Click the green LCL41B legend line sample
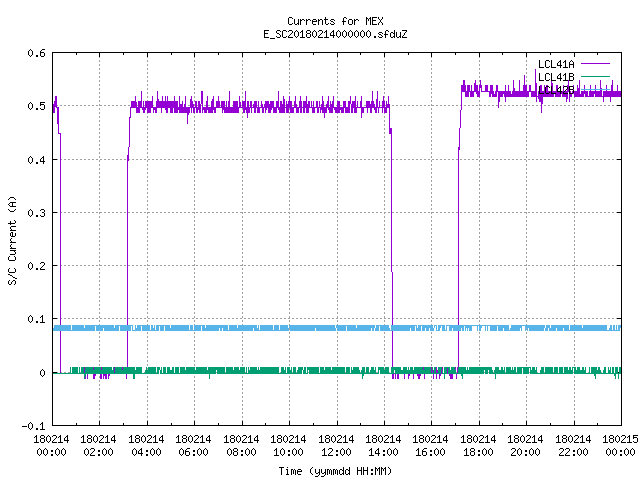This screenshot has width=640, height=480. [x=595, y=77]
